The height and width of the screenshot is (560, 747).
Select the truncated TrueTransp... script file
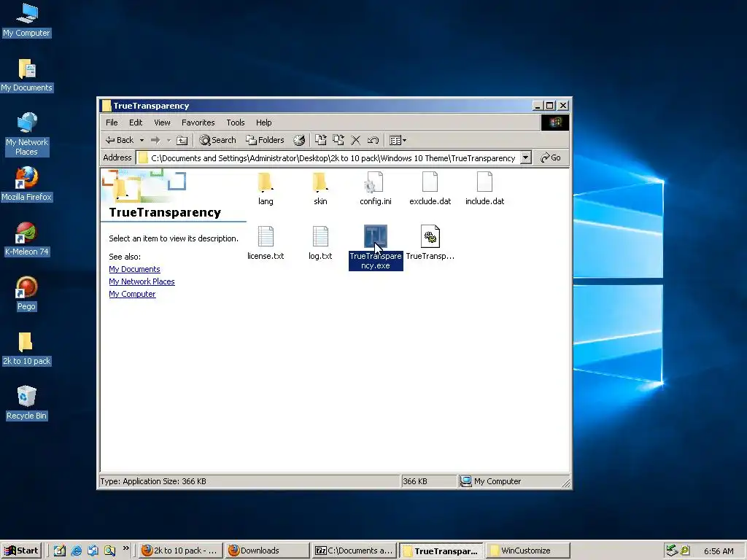coord(430,244)
